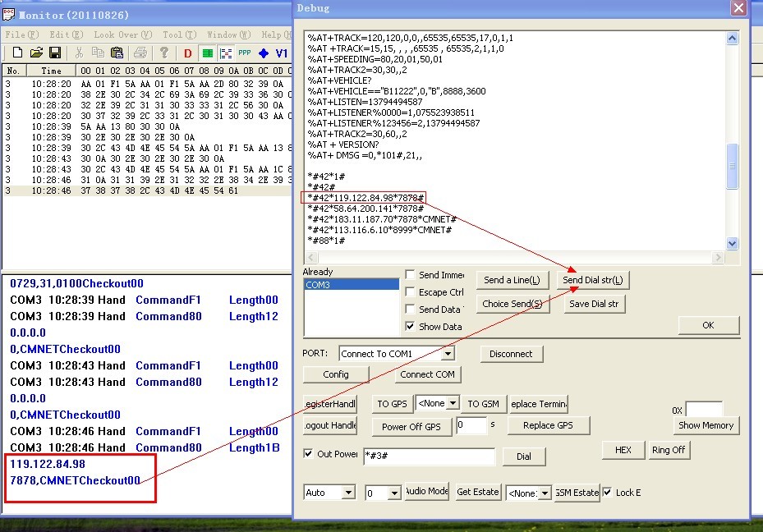Click the Send a Line button
This screenshot has width=763, height=532.
tap(512, 280)
